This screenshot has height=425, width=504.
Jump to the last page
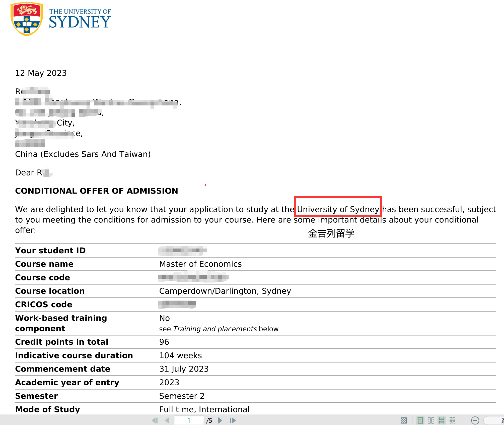233,420
